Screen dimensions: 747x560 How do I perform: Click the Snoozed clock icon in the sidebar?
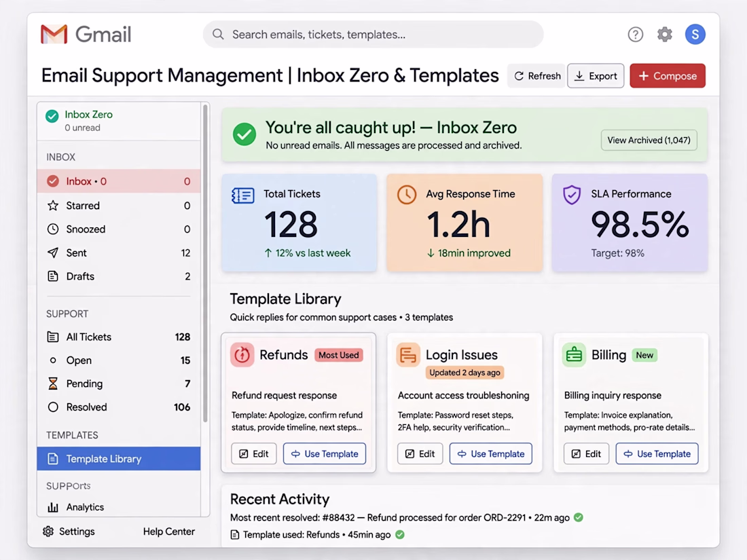tap(53, 229)
